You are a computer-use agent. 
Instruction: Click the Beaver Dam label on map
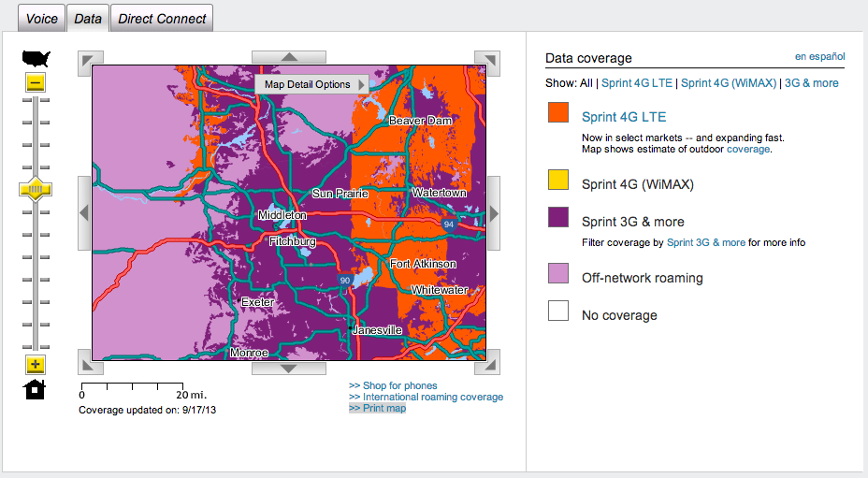420,120
